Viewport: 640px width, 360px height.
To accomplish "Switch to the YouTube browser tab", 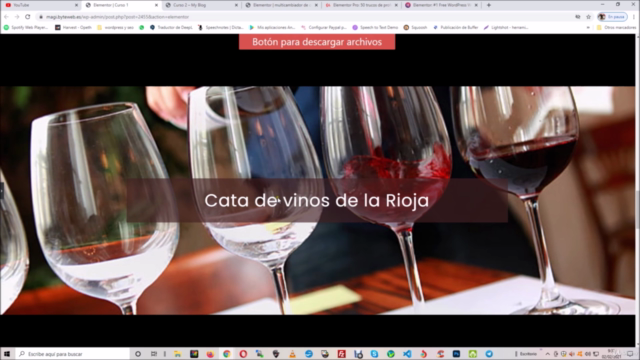I will point(41,5).
